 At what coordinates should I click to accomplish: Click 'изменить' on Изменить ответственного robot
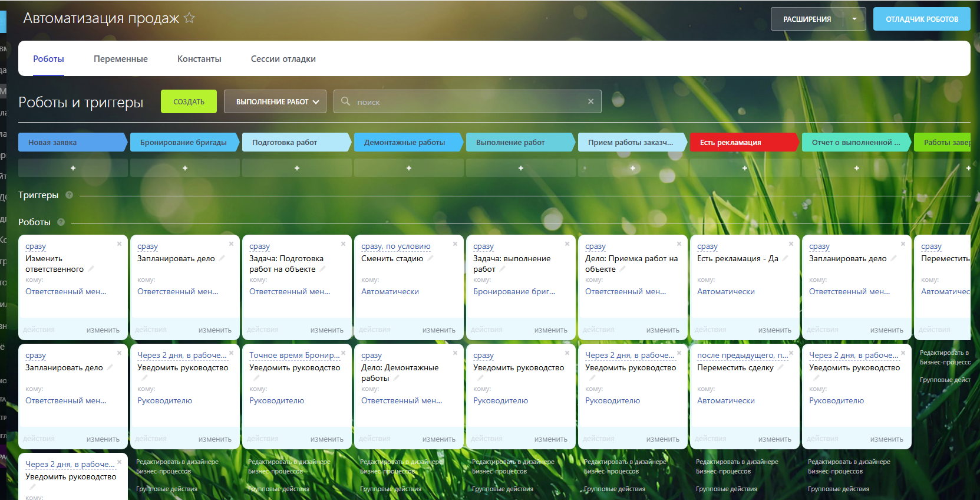click(103, 330)
